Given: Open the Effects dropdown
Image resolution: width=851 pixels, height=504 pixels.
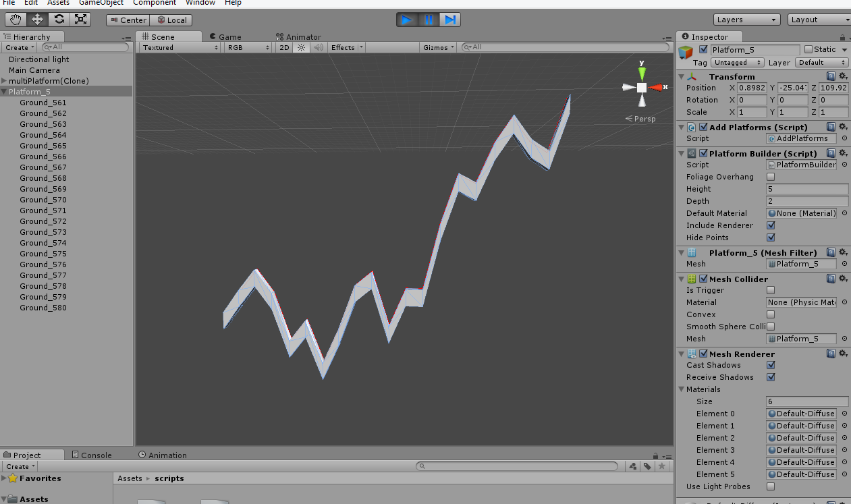Looking at the screenshot, I should 347,47.
